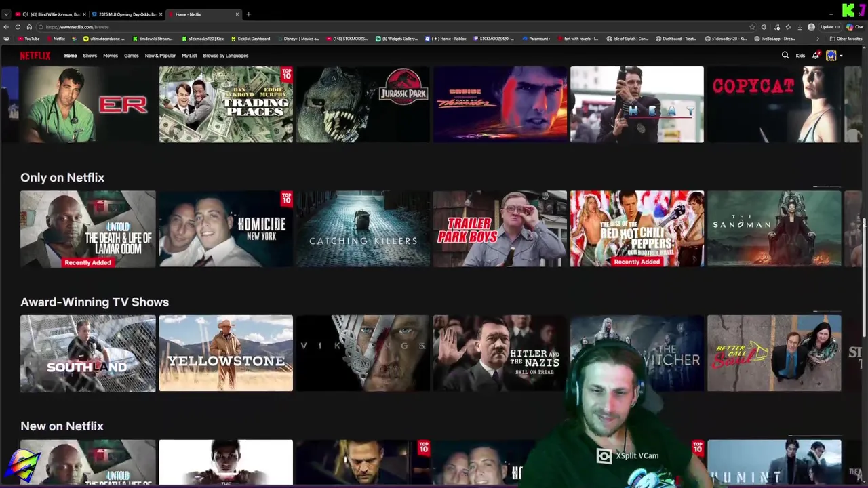868x488 pixels.
Task: Open the Award-Winning TV Shows heading
Action: click(x=94, y=302)
